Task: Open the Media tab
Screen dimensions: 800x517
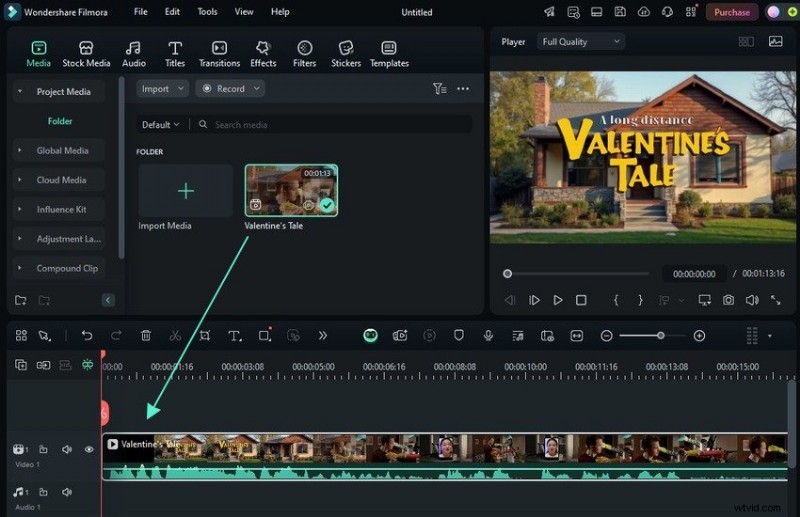Action: click(39, 54)
